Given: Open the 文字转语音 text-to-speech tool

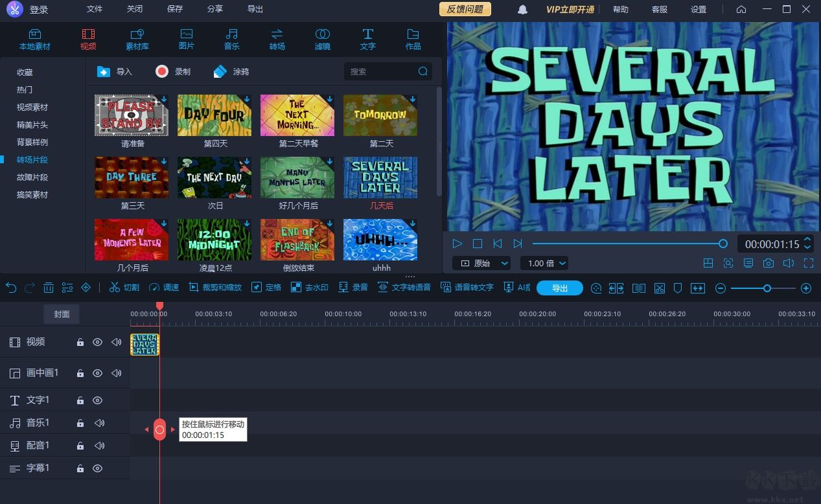Looking at the screenshot, I should click(x=404, y=288).
